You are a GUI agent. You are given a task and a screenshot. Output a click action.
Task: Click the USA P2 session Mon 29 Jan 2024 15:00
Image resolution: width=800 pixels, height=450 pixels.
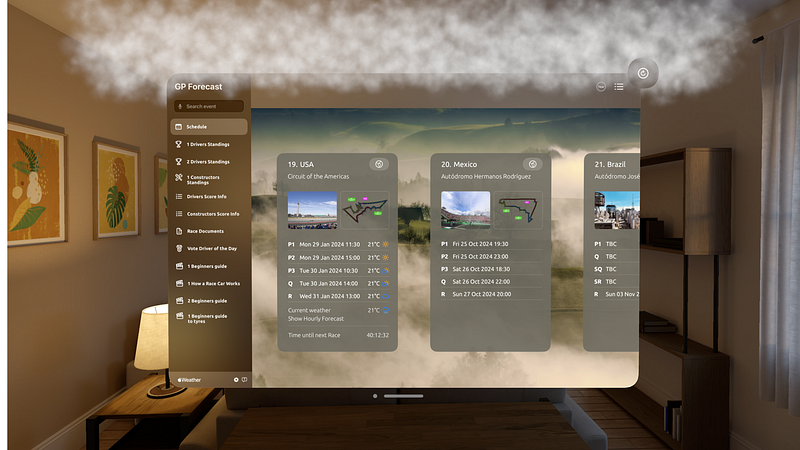pyautogui.click(x=338, y=258)
